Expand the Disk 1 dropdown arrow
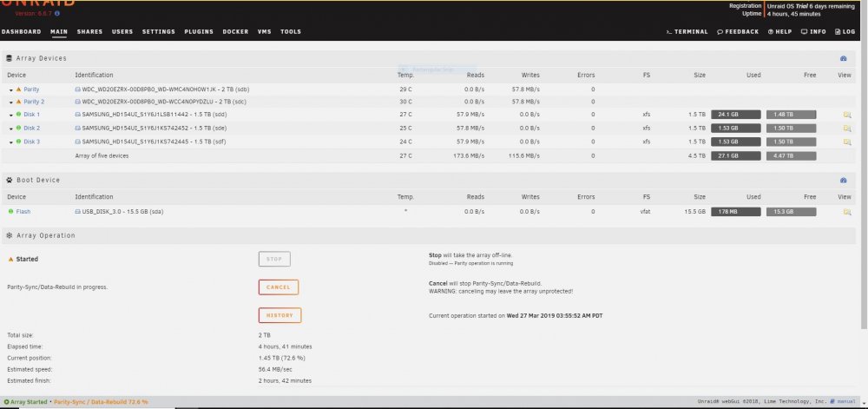 tap(11, 115)
